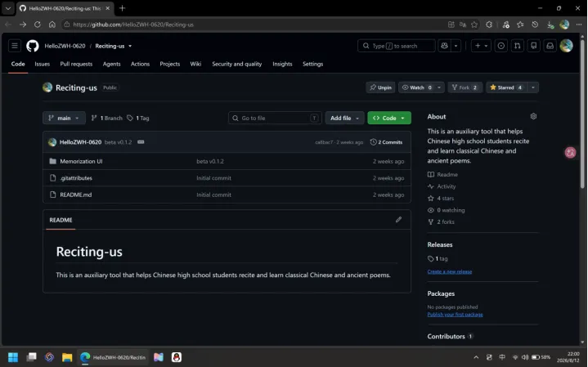Click Publish your first package link
This screenshot has width=588, height=367.
tap(455, 314)
